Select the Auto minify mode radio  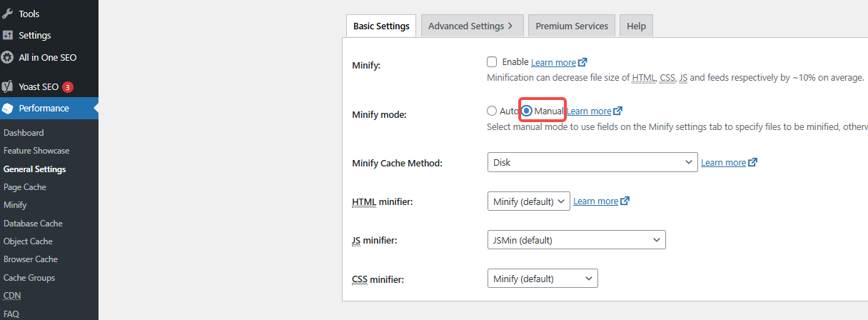(x=491, y=111)
